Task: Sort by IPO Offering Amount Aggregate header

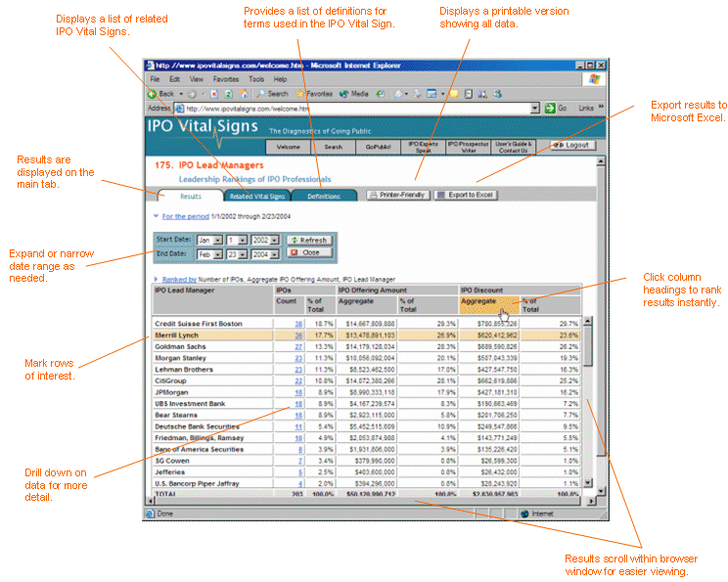Action: [x=366, y=305]
